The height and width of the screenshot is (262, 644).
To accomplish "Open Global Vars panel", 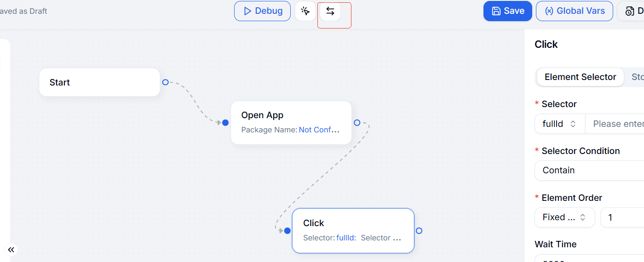I will (574, 11).
